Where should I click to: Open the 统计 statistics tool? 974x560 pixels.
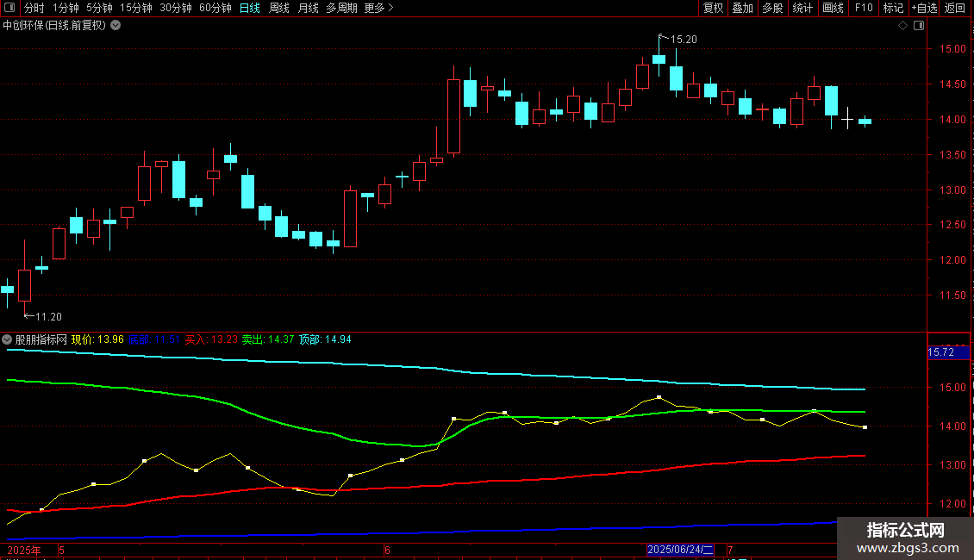pyautogui.click(x=802, y=8)
